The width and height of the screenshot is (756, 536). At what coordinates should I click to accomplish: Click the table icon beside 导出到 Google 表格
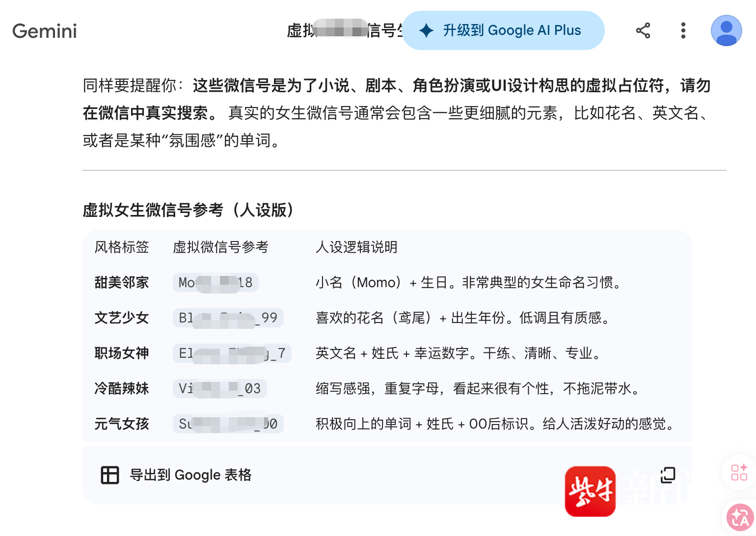(x=110, y=475)
